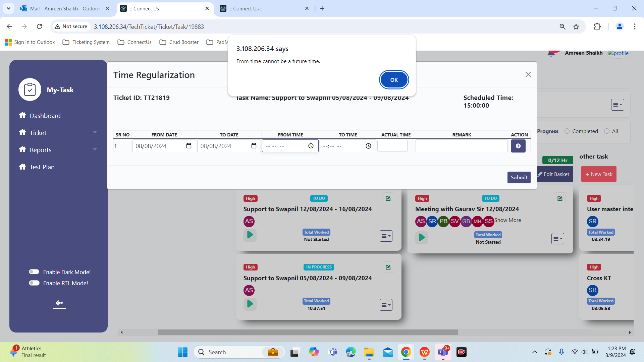Start timer on Meeting with Gaurav Sir card
Viewport: 644px width, 362px height.
tap(422, 238)
